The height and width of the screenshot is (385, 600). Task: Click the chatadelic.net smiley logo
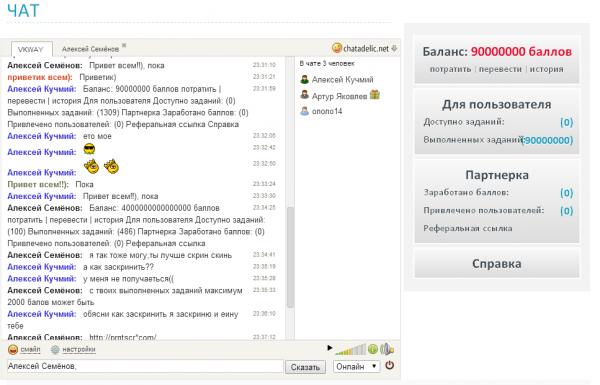pyautogui.click(x=337, y=48)
